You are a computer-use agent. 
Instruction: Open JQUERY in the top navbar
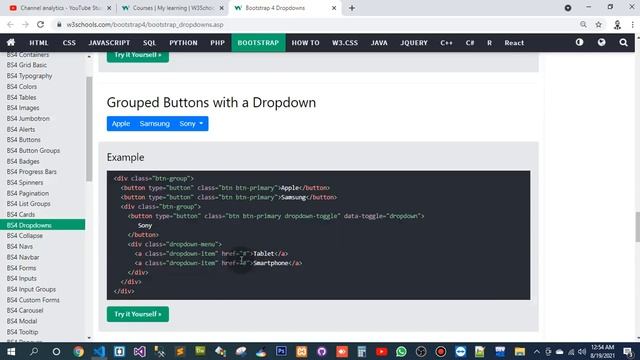414,42
